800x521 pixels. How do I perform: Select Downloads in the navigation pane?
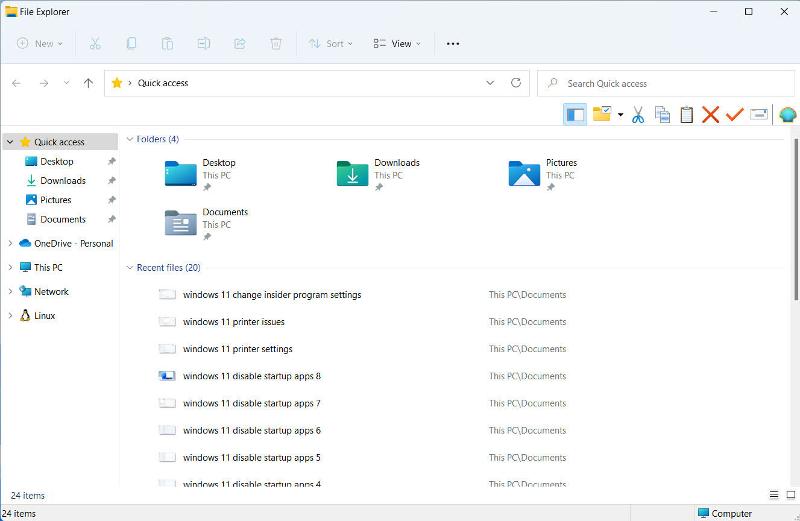63,181
